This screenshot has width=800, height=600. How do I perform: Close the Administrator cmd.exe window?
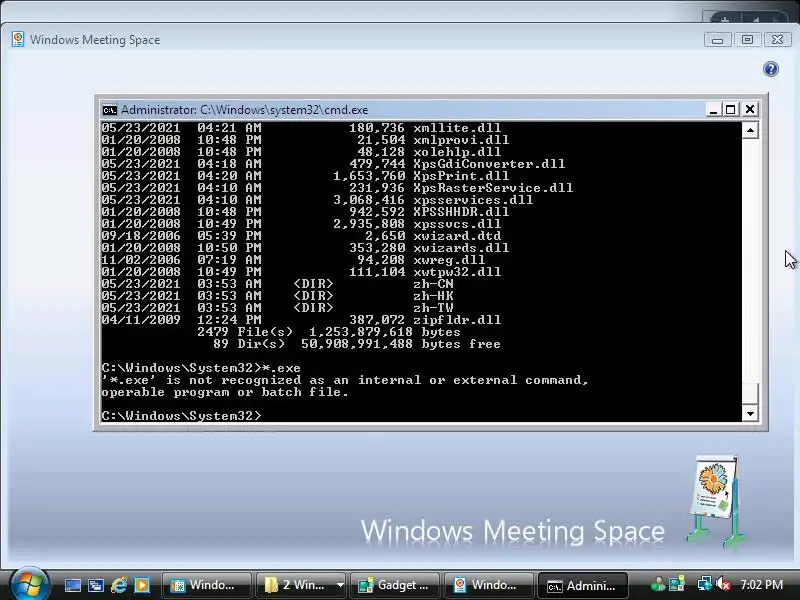point(749,109)
